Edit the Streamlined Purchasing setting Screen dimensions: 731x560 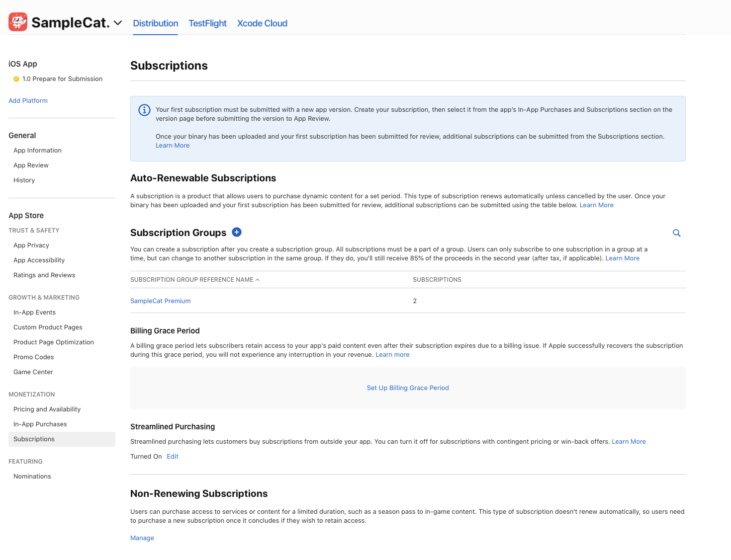click(x=172, y=456)
